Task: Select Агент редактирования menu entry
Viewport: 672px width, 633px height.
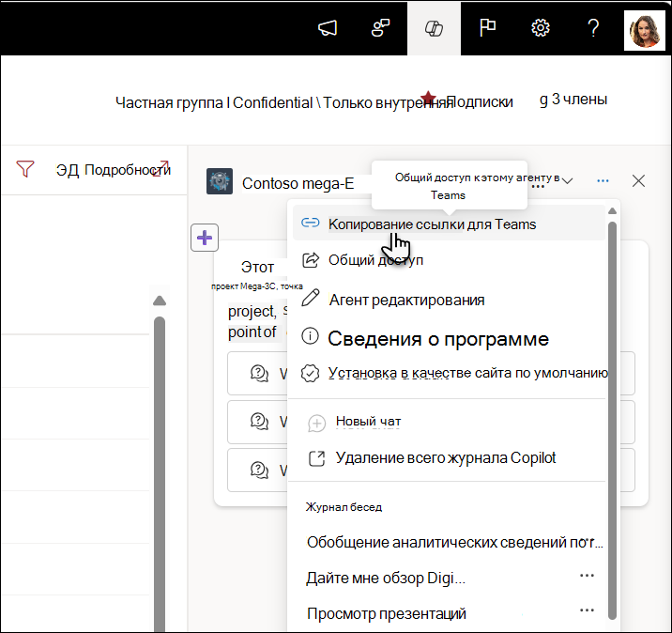Action: (x=449, y=300)
